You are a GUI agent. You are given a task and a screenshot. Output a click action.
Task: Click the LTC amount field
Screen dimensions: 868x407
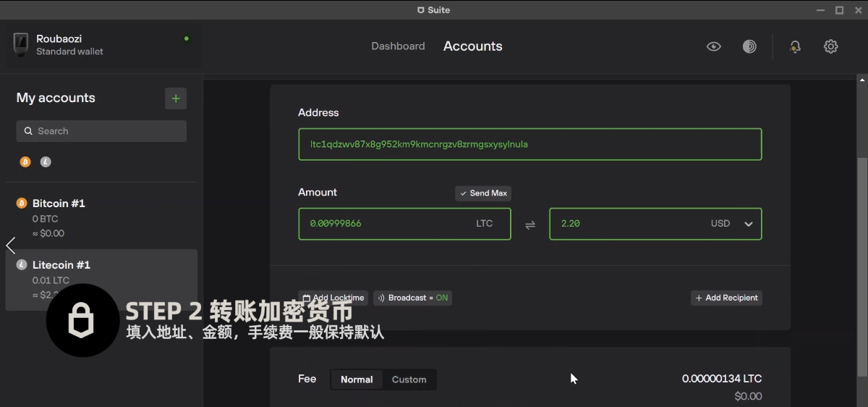tap(404, 224)
